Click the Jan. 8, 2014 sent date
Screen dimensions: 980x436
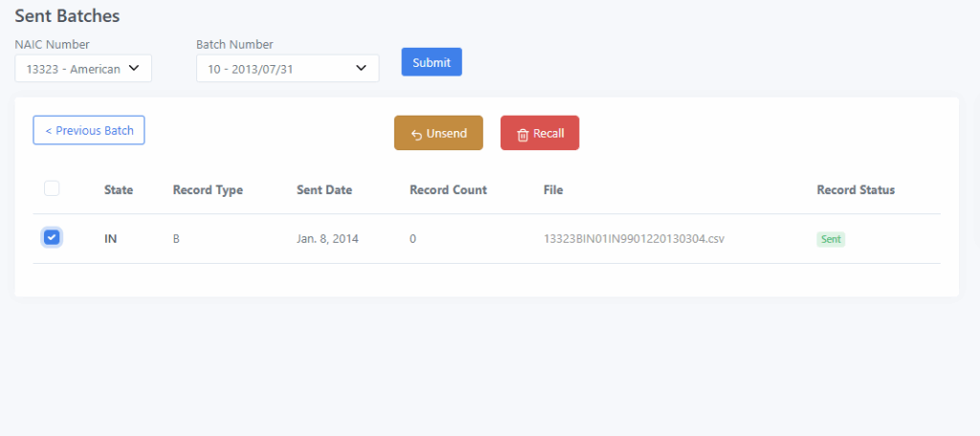coord(327,239)
